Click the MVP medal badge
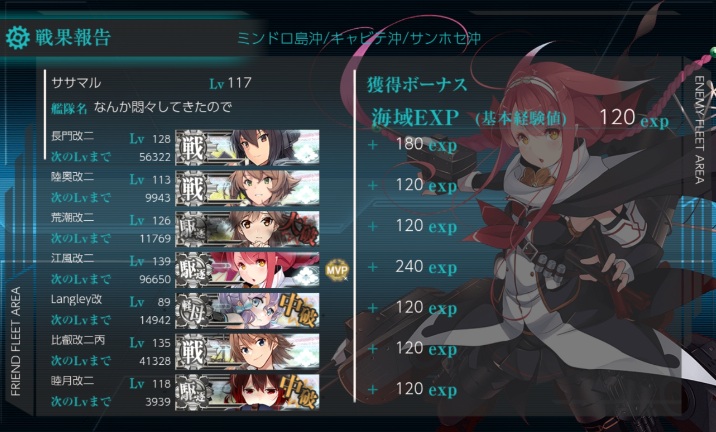Viewport: 716px width, 432px height. (337, 270)
